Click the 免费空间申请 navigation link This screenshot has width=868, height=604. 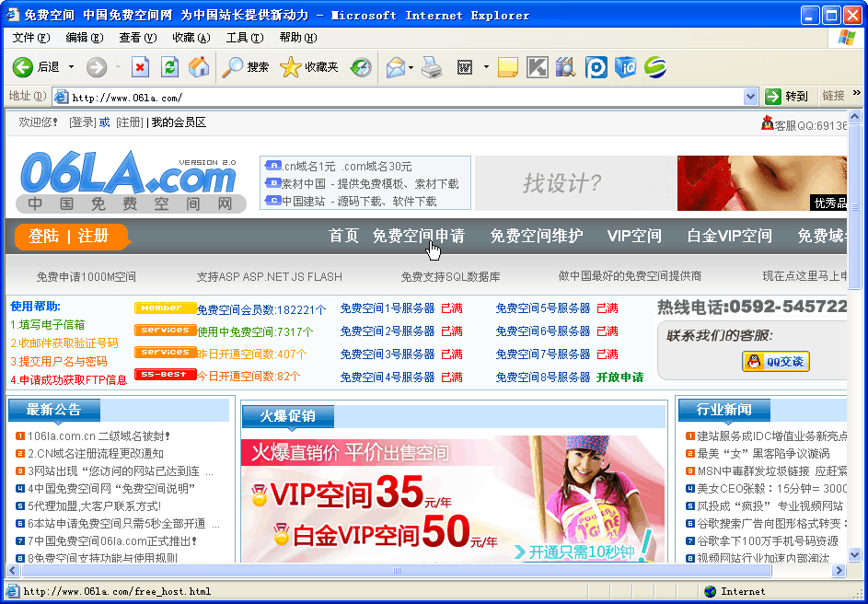pos(418,236)
